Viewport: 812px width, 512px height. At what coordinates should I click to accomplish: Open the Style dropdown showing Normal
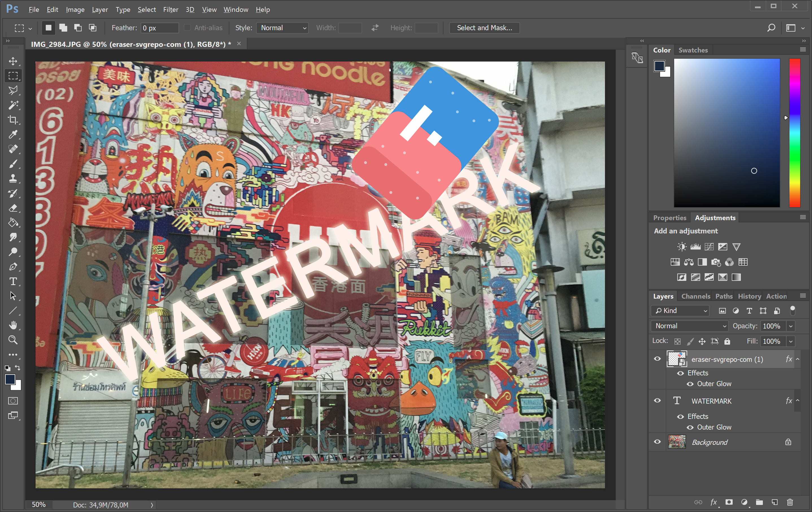[x=283, y=28]
